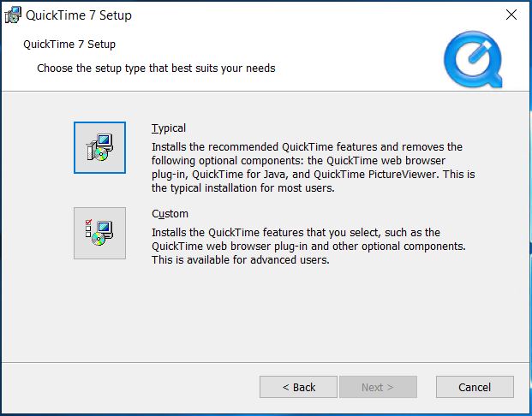The width and height of the screenshot is (532, 416).
Task: Click the computer monitor in Typical icon
Action: [105, 140]
